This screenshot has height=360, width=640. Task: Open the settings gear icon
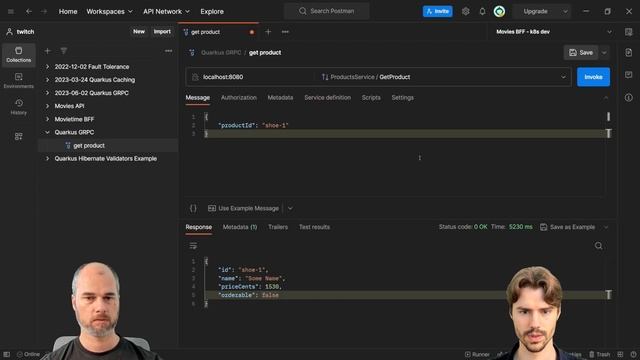pos(466,11)
